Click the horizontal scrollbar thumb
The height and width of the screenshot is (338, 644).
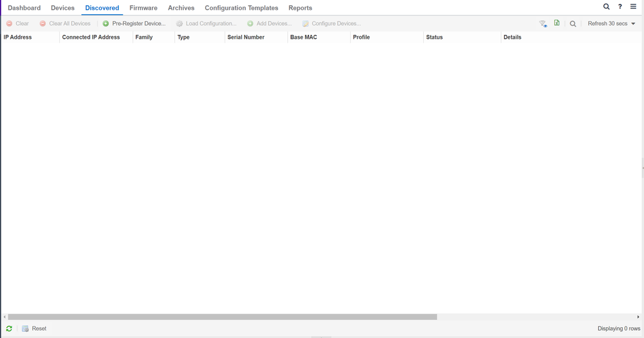[222, 317]
